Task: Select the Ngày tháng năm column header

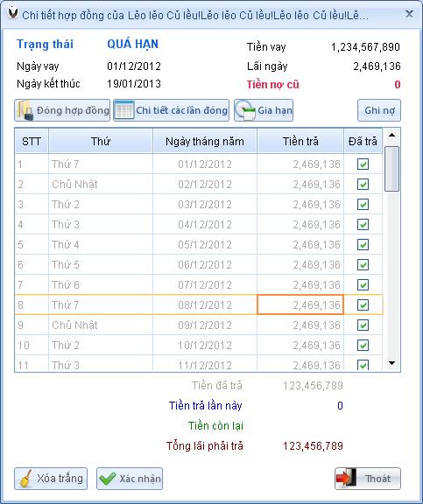Action: 205,141
